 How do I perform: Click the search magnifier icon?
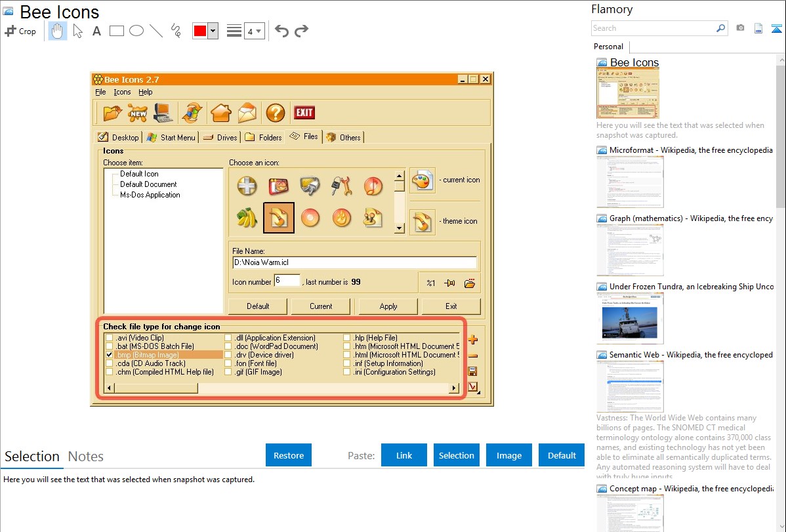(721, 28)
